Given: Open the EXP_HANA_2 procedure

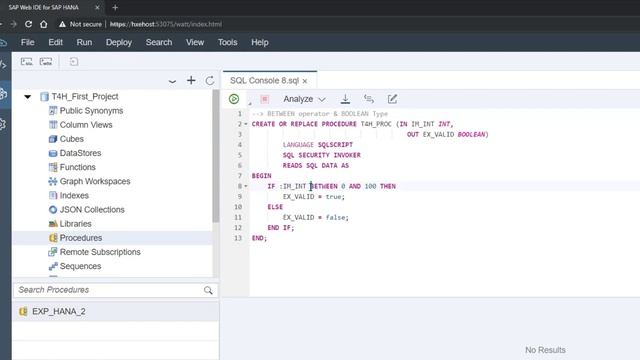Looking at the screenshot, I should (x=58, y=311).
